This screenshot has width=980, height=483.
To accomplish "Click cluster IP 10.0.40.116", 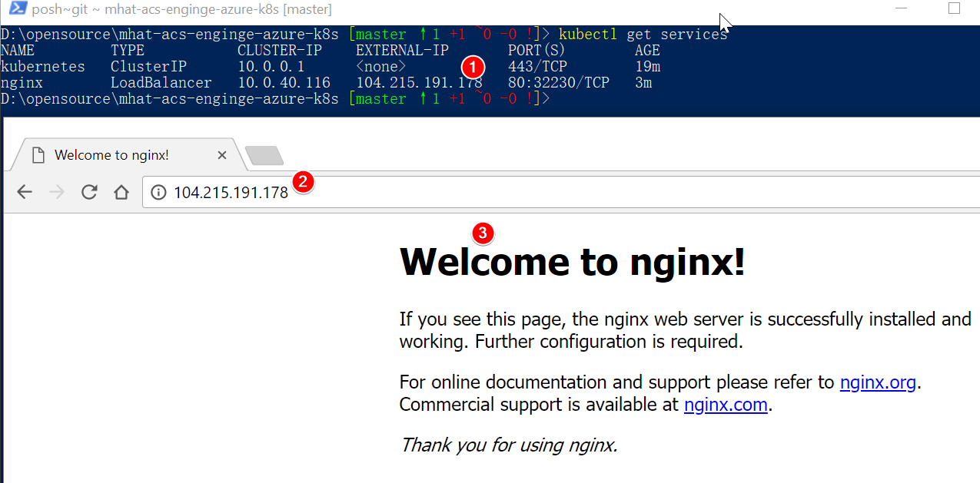I will pyautogui.click(x=284, y=83).
